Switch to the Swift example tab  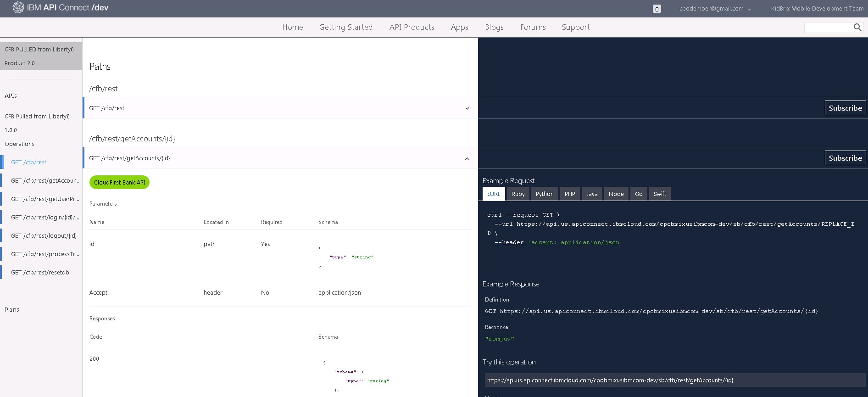[x=660, y=194]
